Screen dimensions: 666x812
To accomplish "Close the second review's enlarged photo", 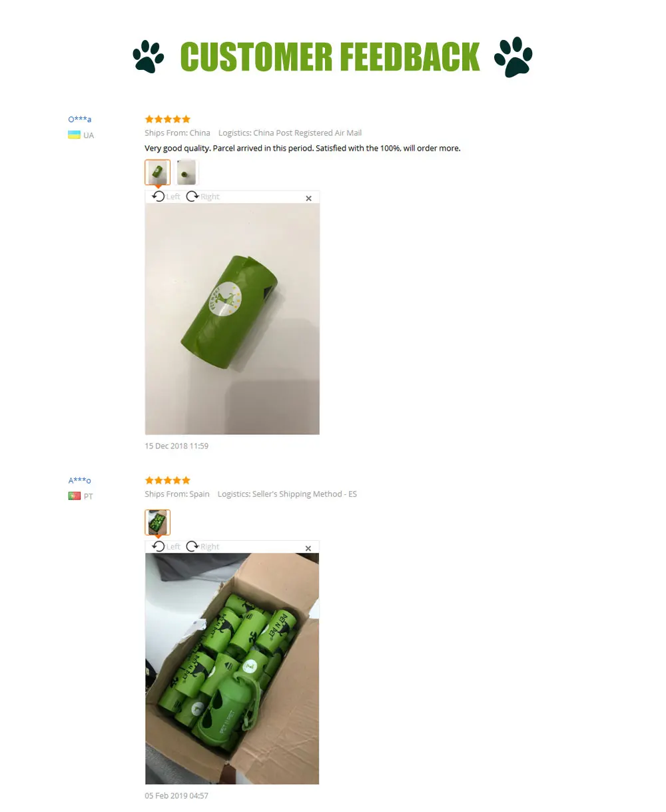I will point(308,548).
